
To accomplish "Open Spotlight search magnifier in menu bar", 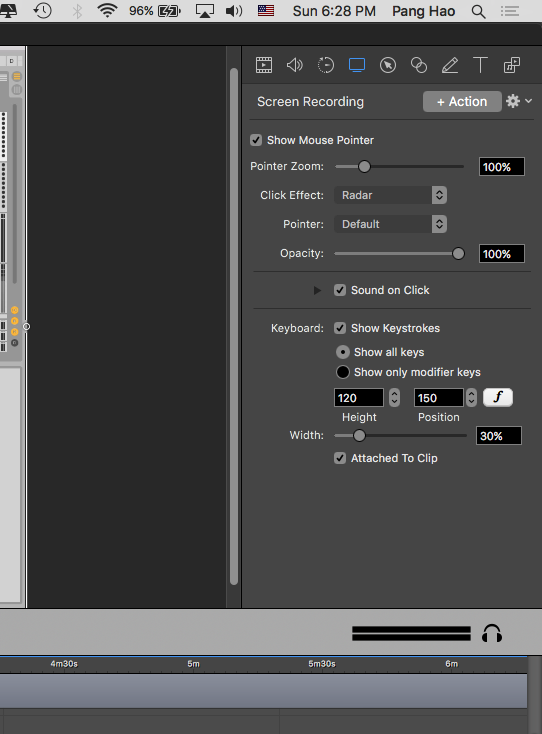I will pyautogui.click(x=478, y=11).
